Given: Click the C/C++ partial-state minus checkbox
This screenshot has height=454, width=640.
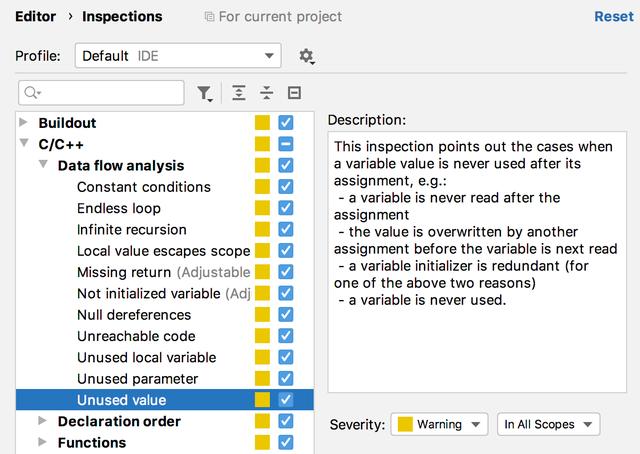Looking at the screenshot, I should tap(286, 144).
